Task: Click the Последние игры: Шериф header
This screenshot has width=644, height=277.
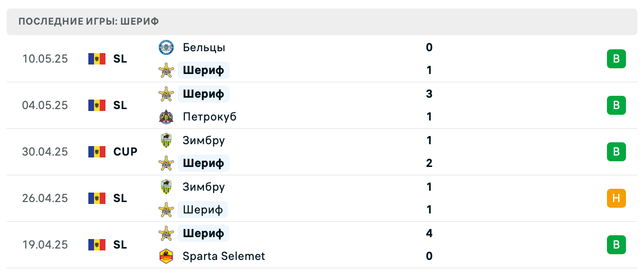Action: 89,21
